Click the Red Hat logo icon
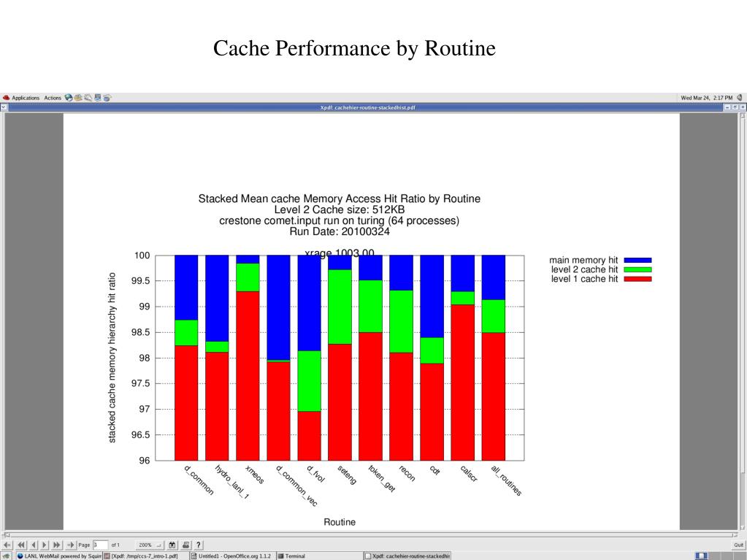Screen dimensions: 747x560 tap(6, 98)
